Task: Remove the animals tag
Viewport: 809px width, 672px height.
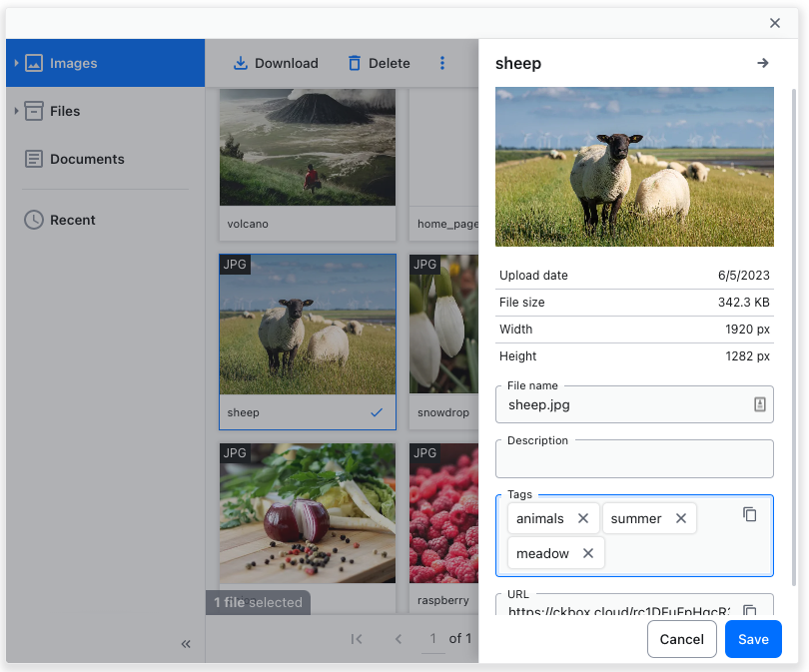Action: click(583, 518)
